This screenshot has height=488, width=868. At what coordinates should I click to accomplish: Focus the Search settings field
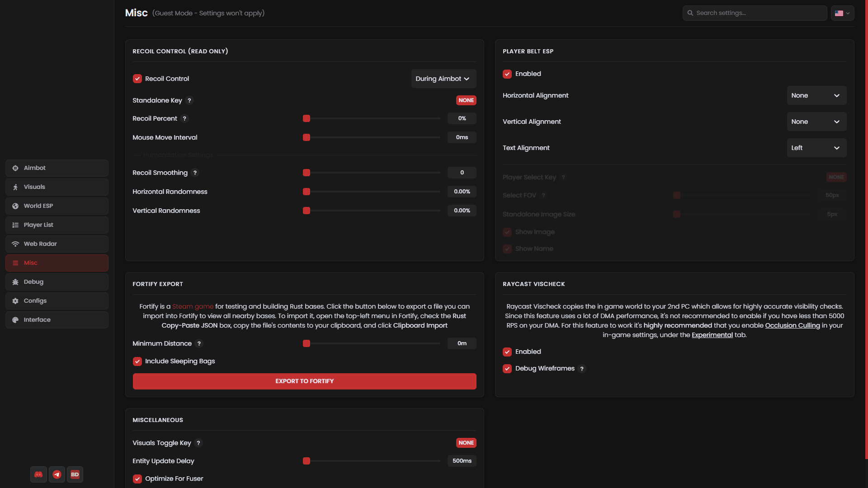click(755, 13)
